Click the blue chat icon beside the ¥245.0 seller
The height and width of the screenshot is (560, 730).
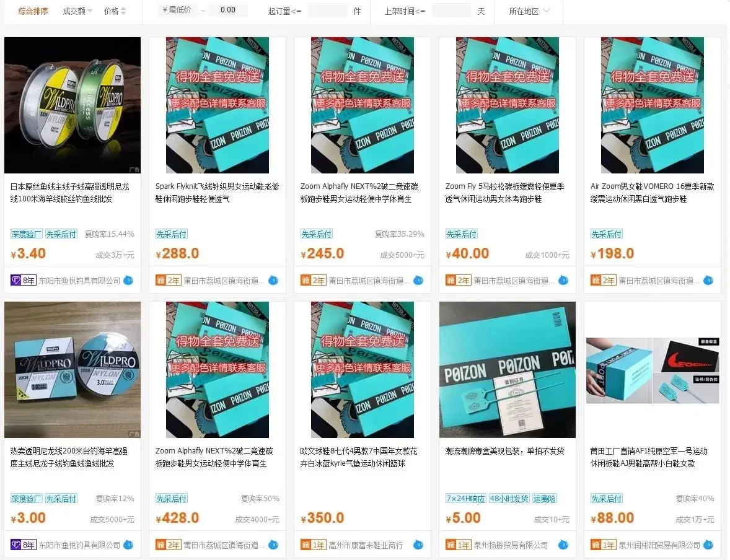(x=418, y=280)
